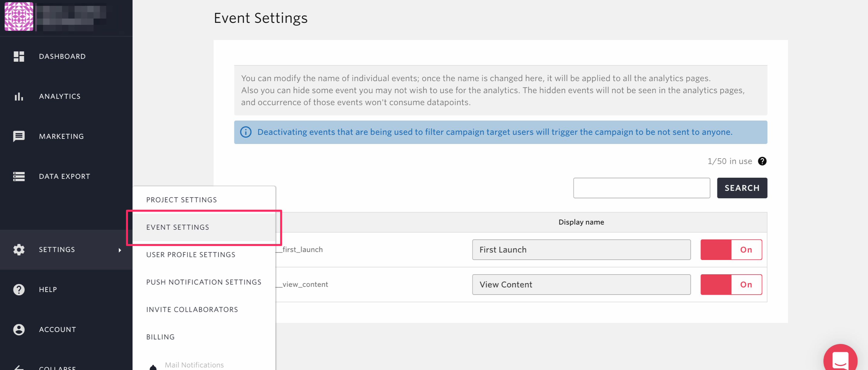Screen dimensions: 868x370
Task: Edit the First Launch display name field
Action: (581, 250)
